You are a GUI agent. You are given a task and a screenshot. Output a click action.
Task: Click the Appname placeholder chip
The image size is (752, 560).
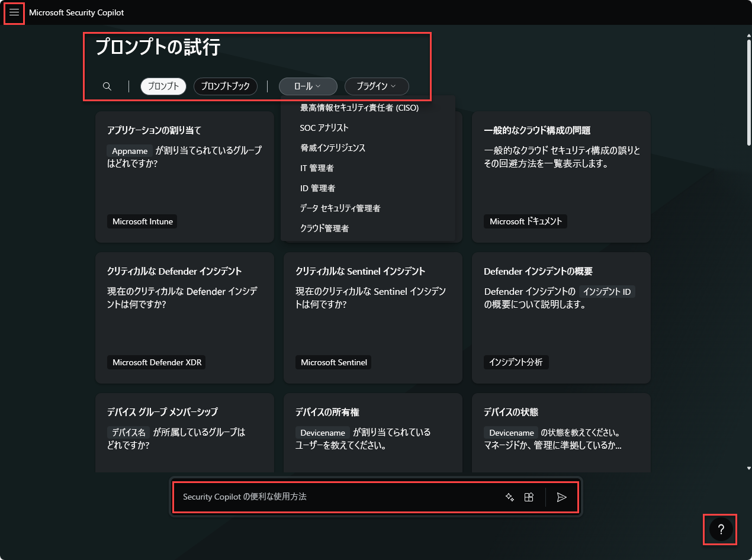click(x=130, y=151)
